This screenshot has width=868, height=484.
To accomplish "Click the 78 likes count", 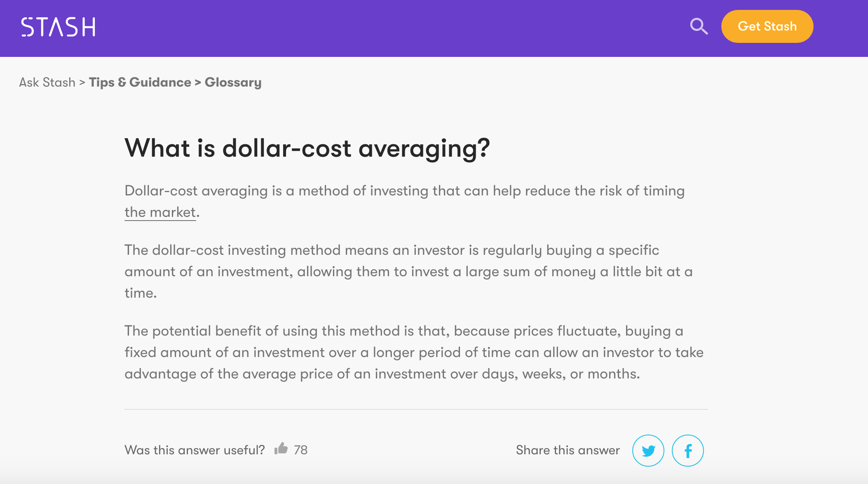I will (300, 450).
